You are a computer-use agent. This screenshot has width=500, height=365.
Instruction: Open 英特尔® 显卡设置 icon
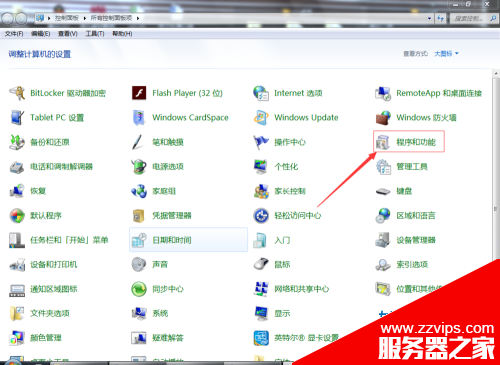point(261,338)
